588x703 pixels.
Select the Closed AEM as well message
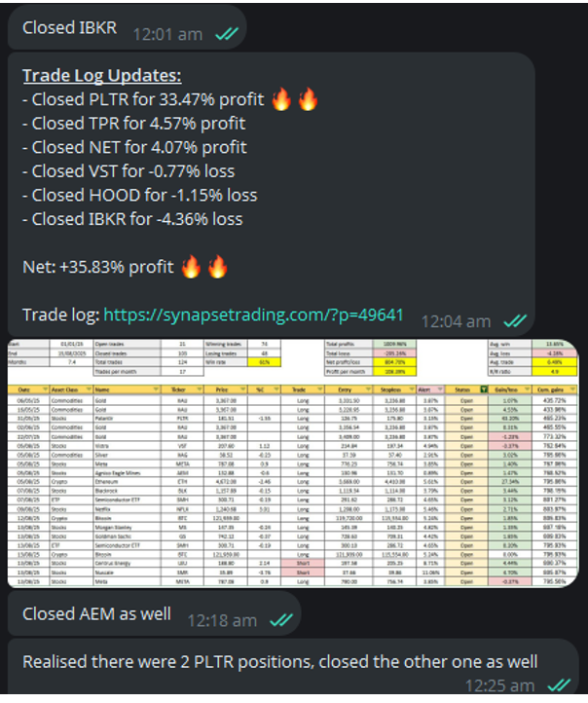click(154, 613)
